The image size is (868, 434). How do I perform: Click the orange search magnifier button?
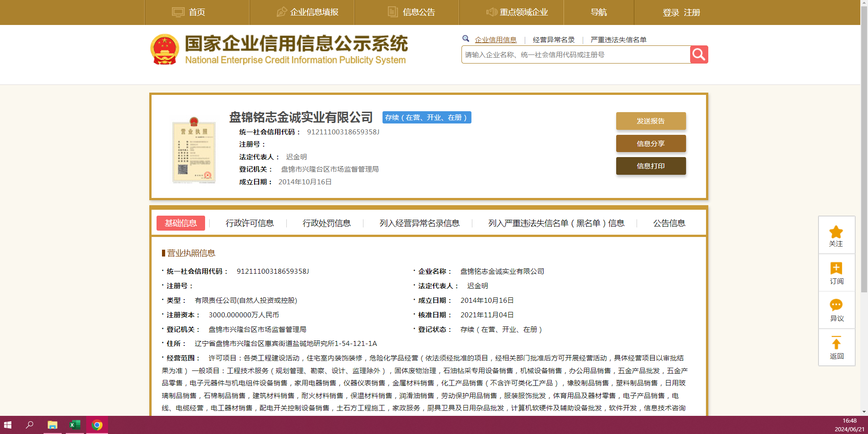[699, 54]
